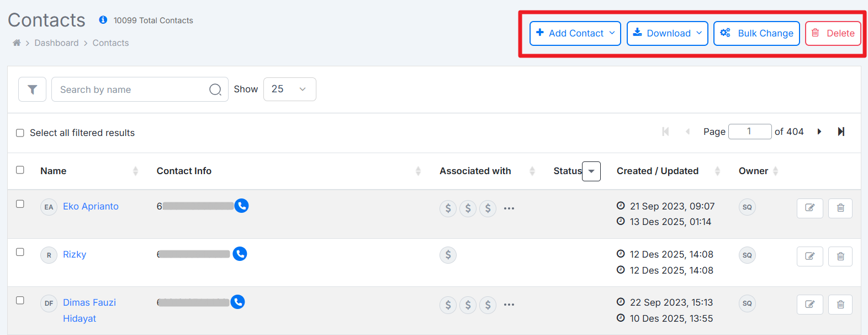Click the trash icon for Eko Aprianto
868x335 pixels.
[840, 208]
